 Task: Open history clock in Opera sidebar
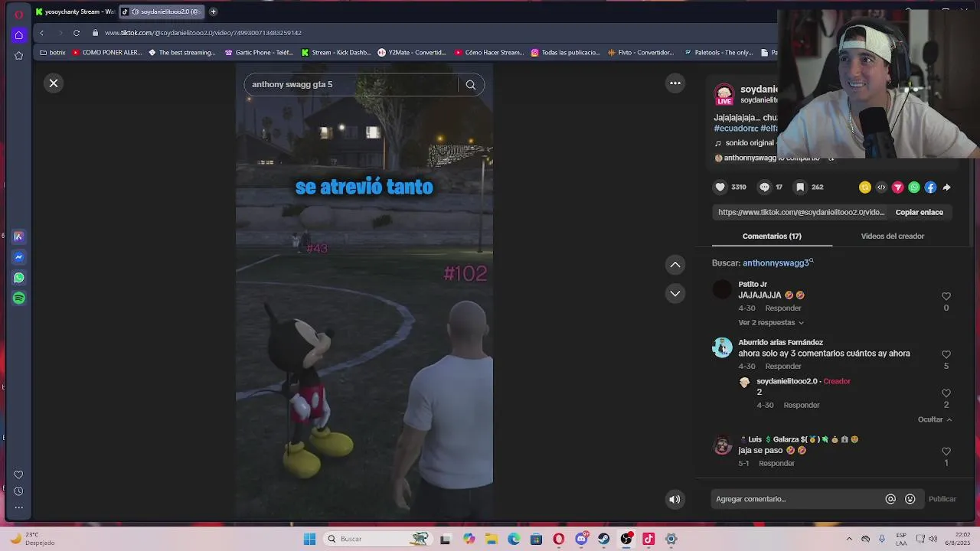18,491
